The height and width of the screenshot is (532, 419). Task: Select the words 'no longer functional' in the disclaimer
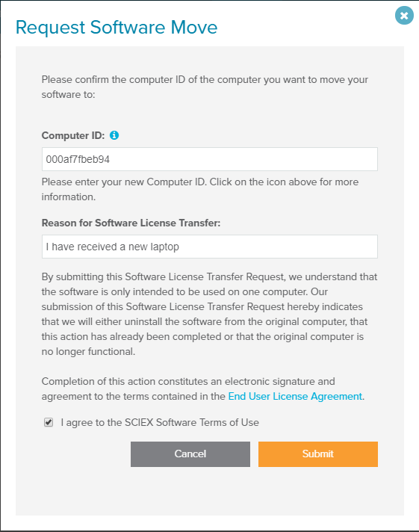87,351
